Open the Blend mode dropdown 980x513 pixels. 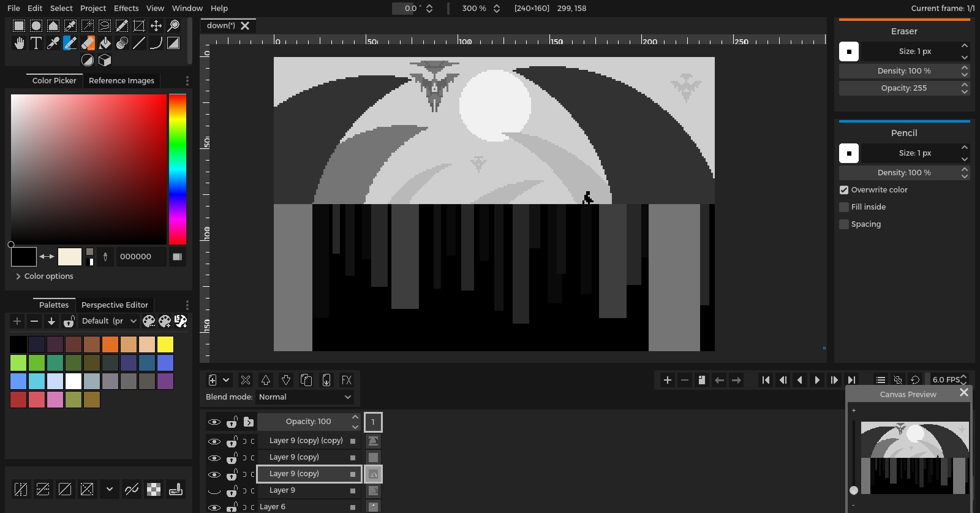click(x=304, y=397)
